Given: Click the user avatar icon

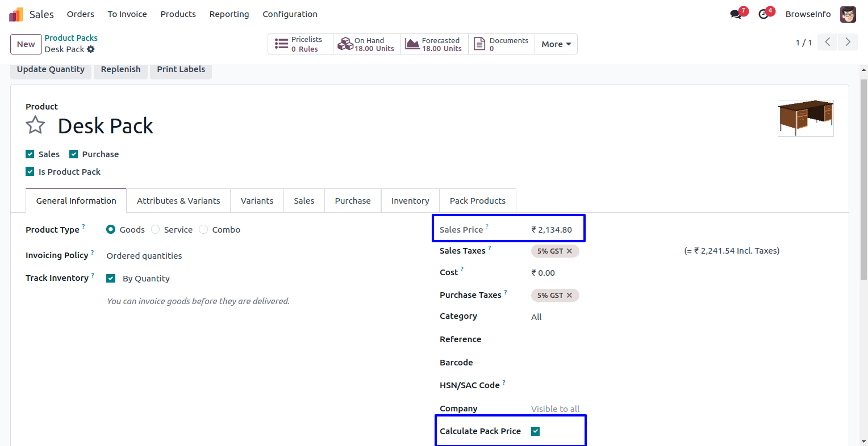Looking at the screenshot, I should (x=848, y=14).
